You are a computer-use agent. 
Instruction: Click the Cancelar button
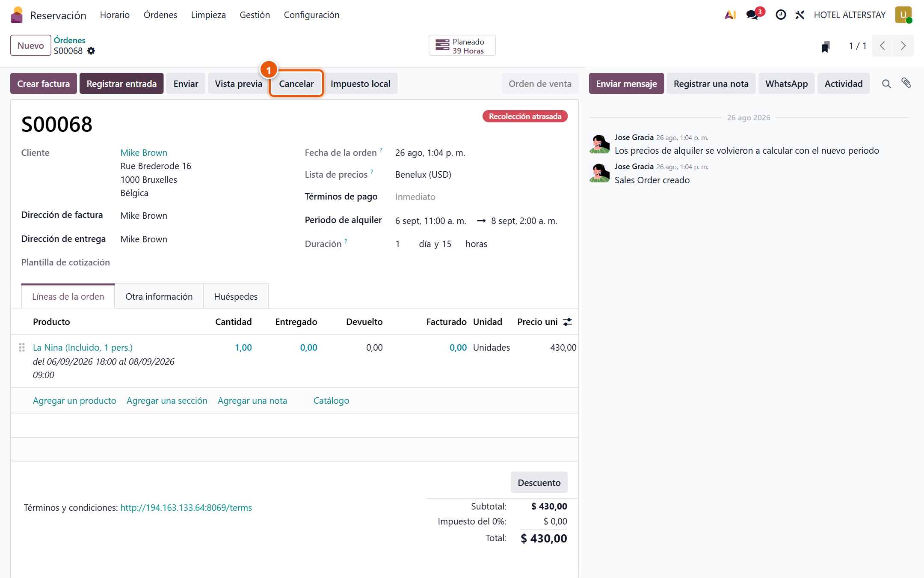(296, 83)
